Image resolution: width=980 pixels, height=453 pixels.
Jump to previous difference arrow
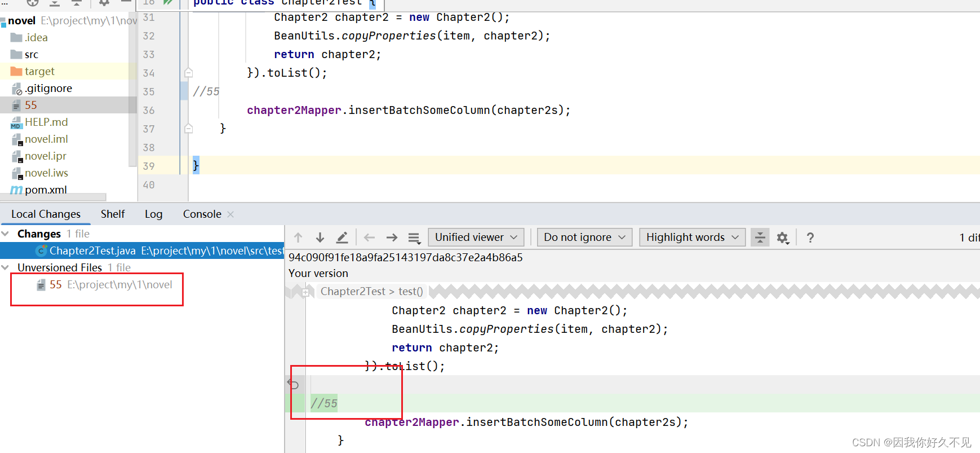click(298, 238)
